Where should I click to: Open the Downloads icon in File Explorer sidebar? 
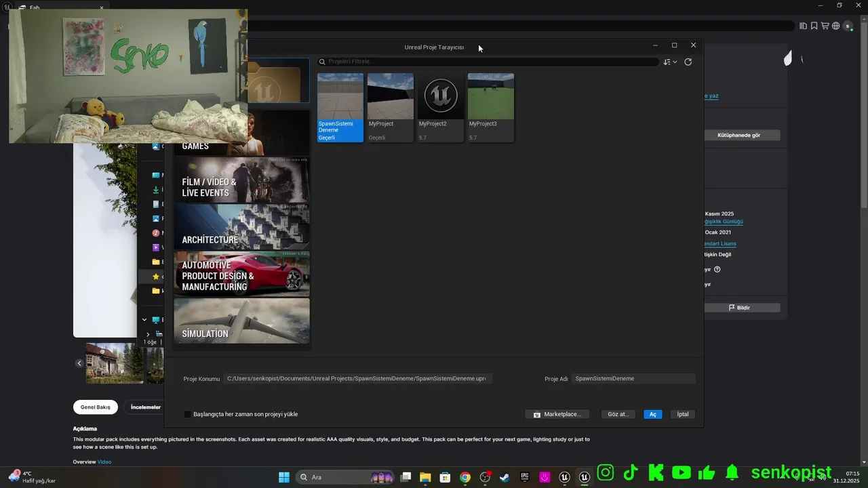[x=156, y=190]
